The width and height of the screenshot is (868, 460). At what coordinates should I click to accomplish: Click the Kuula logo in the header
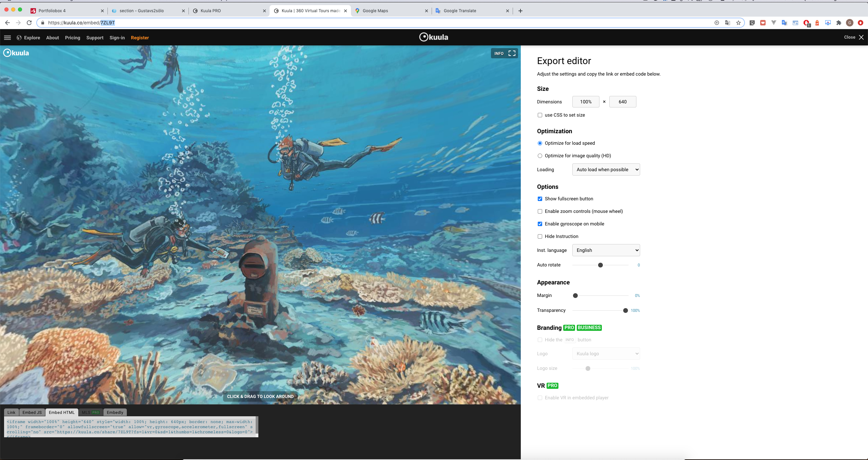click(x=434, y=37)
